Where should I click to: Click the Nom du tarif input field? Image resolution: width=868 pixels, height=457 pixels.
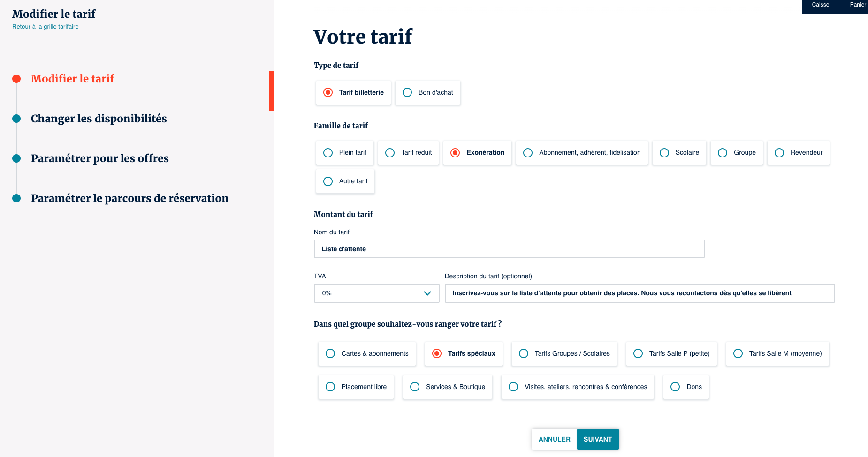(x=509, y=249)
